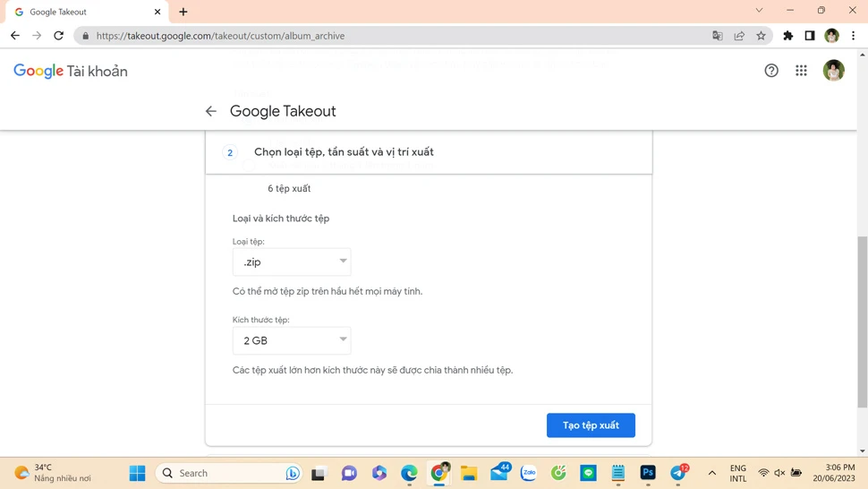Image resolution: width=868 pixels, height=489 pixels.
Task: Toggle the browser side panel icon
Action: (x=809, y=36)
